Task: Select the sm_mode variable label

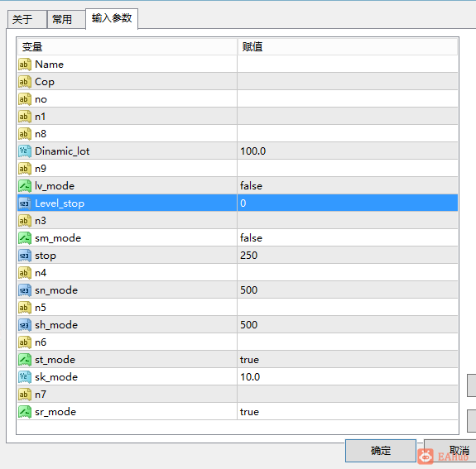Action: pos(58,238)
